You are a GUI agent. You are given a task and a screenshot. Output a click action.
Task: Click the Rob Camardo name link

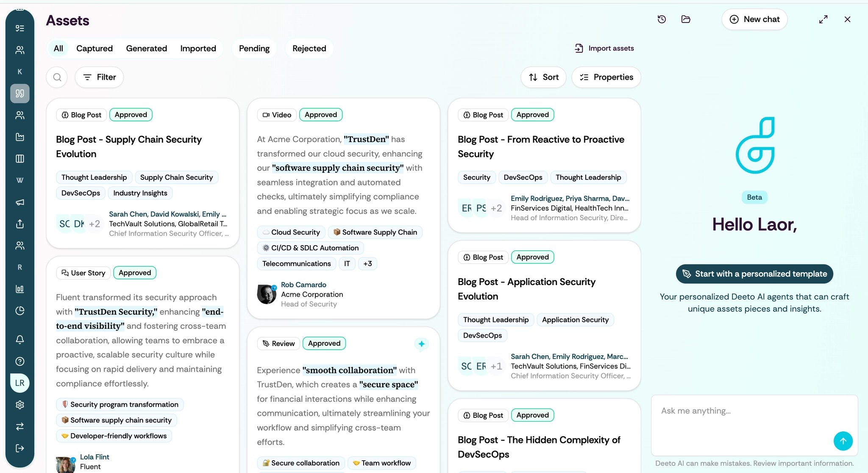(x=303, y=285)
